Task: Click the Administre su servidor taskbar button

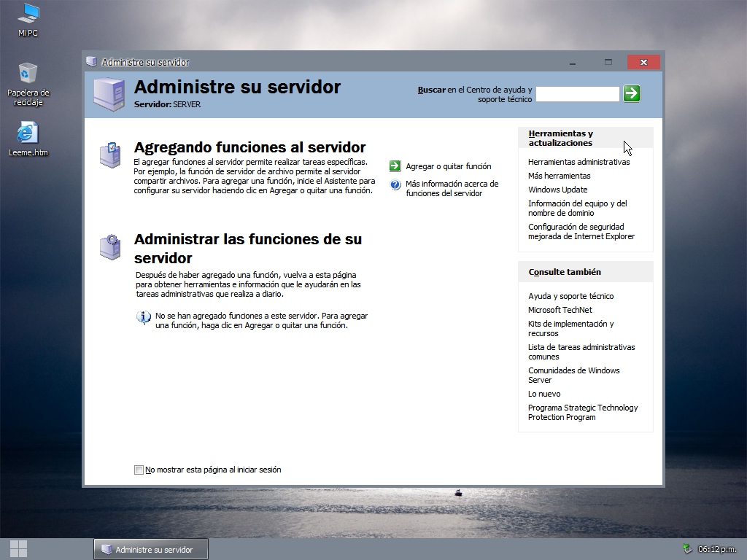Action: (150, 548)
